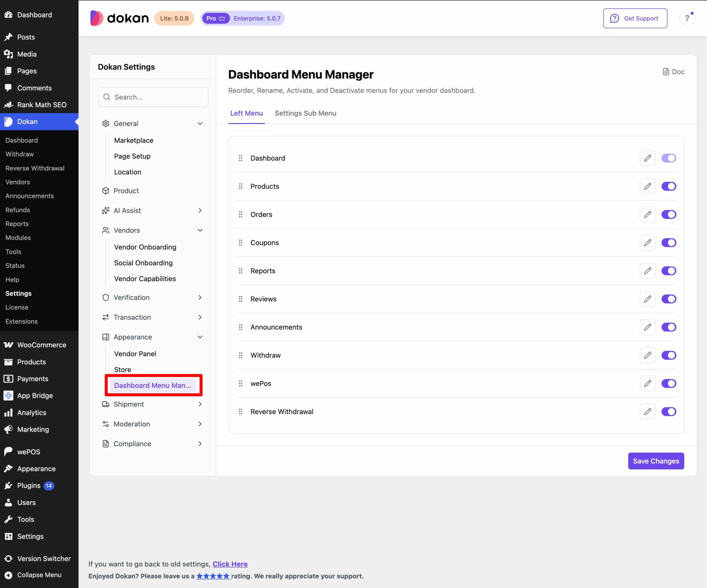Open Product settings section

[x=153, y=191]
